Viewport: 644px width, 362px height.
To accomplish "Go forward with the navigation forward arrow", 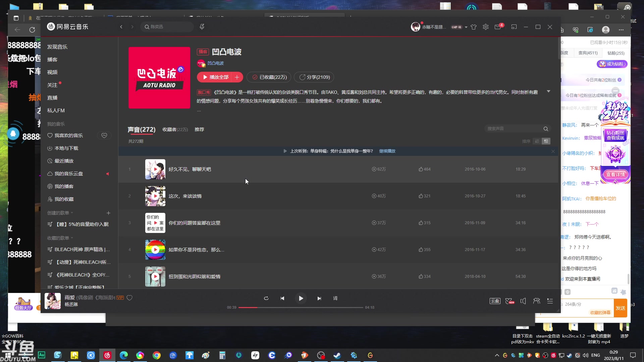I will (132, 27).
